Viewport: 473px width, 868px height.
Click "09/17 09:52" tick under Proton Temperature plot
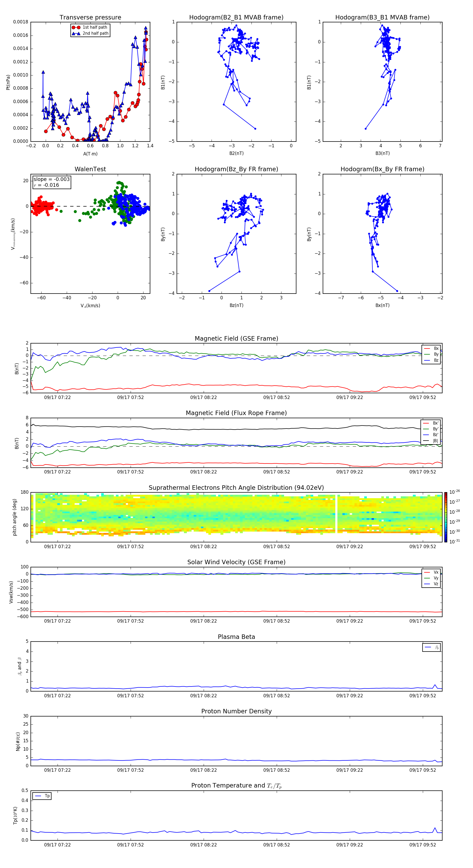[423, 845]
